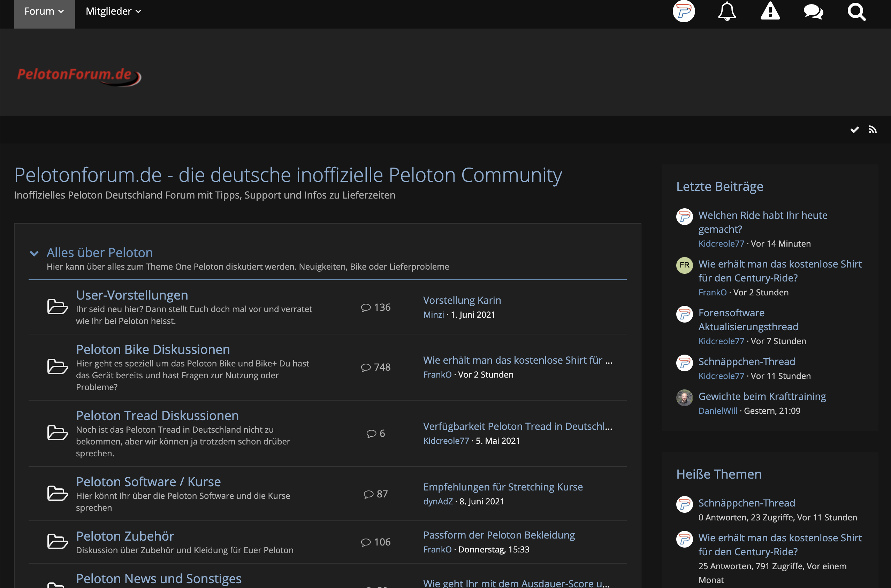Open Schnäppchen-Thread in Letzte Beiträge
This screenshot has width=891, height=588.
(x=747, y=362)
